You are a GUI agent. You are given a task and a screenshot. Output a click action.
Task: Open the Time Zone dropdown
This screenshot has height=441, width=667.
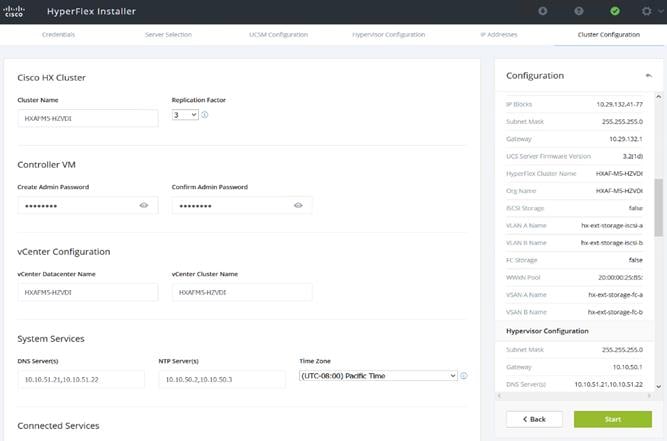[x=378, y=376]
